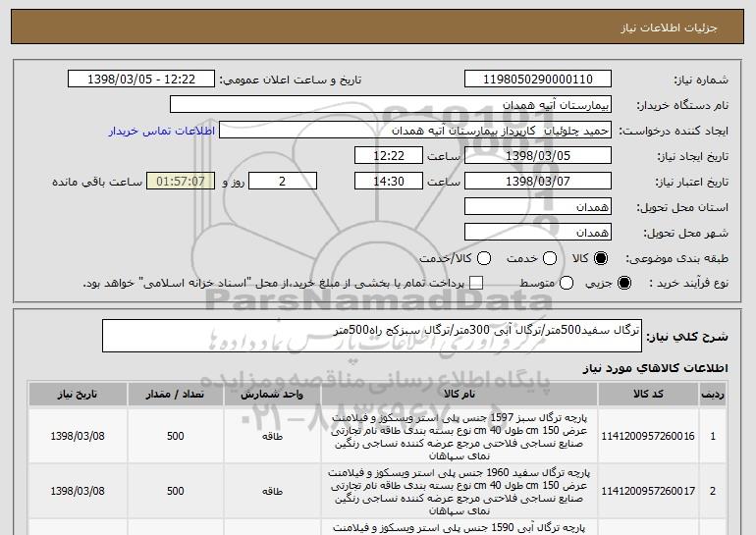Click unit طاقه in row 1

272,437
